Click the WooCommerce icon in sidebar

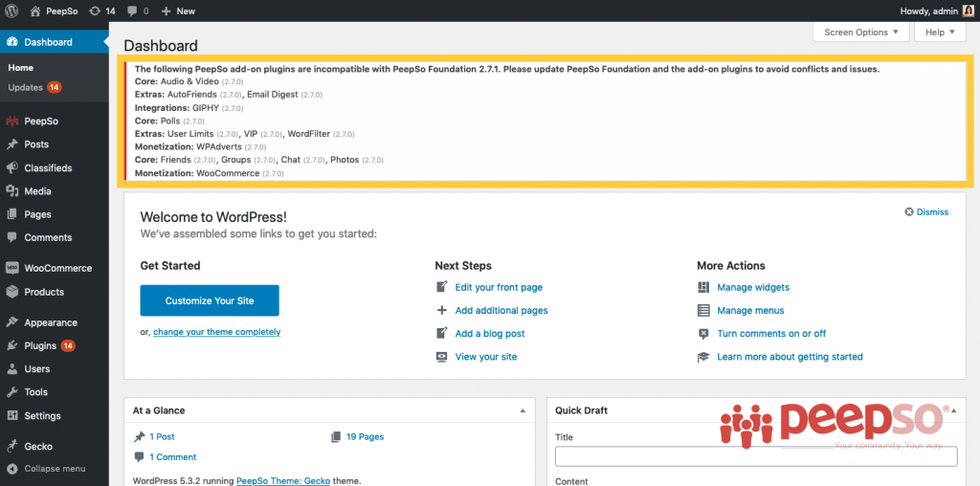pos(11,268)
